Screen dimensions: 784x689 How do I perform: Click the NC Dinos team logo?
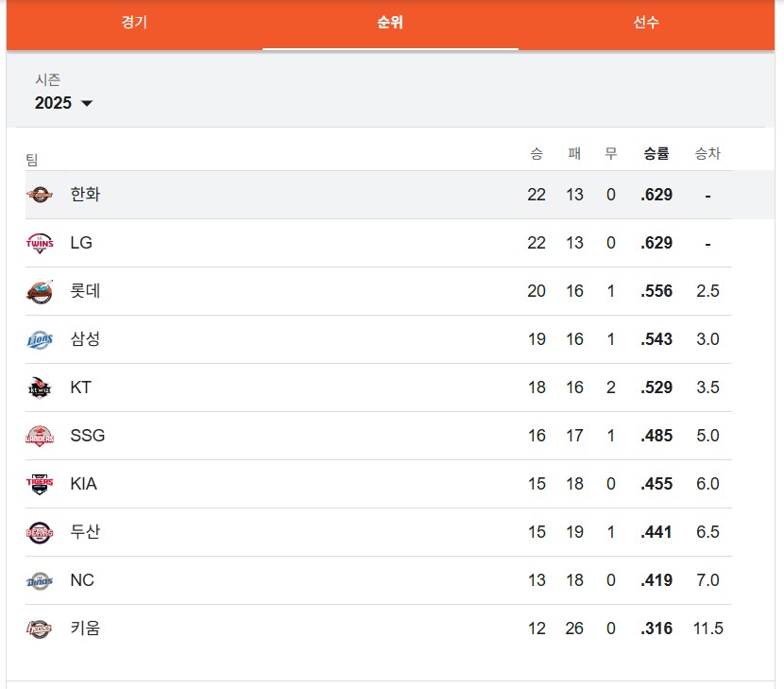(x=40, y=580)
